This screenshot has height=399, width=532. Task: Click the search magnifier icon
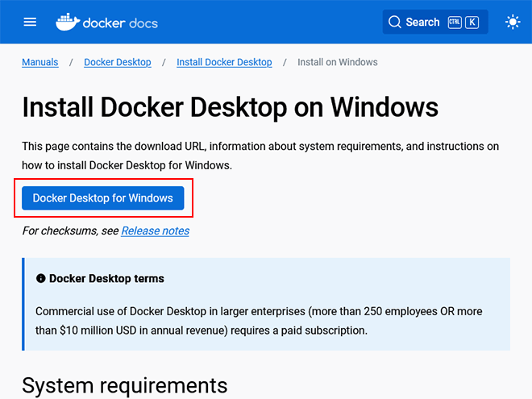(x=395, y=22)
